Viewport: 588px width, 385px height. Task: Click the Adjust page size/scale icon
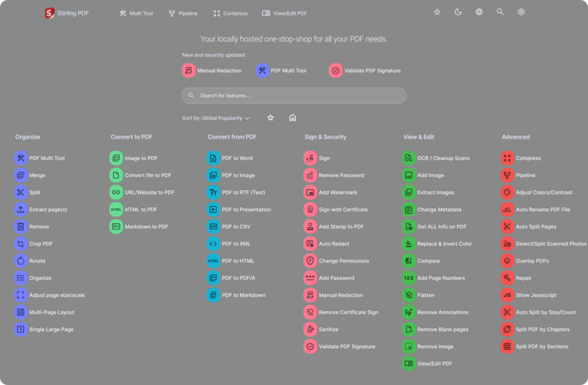pos(21,295)
